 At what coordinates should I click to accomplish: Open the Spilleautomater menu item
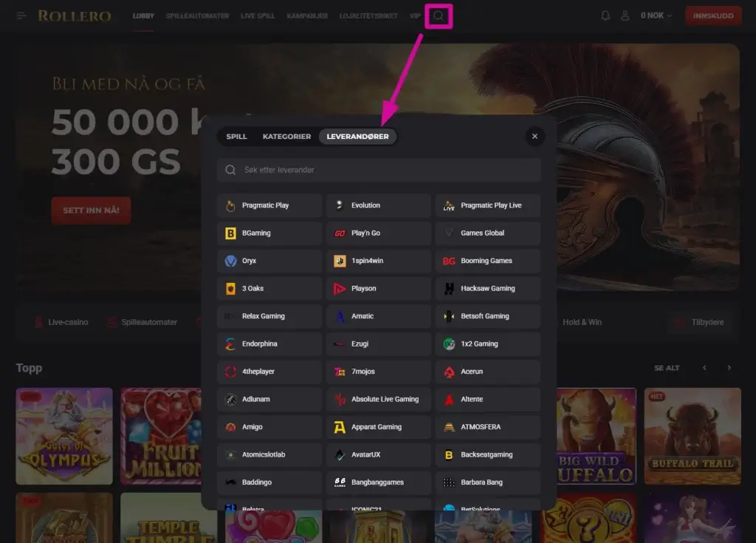tap(197, 16)
